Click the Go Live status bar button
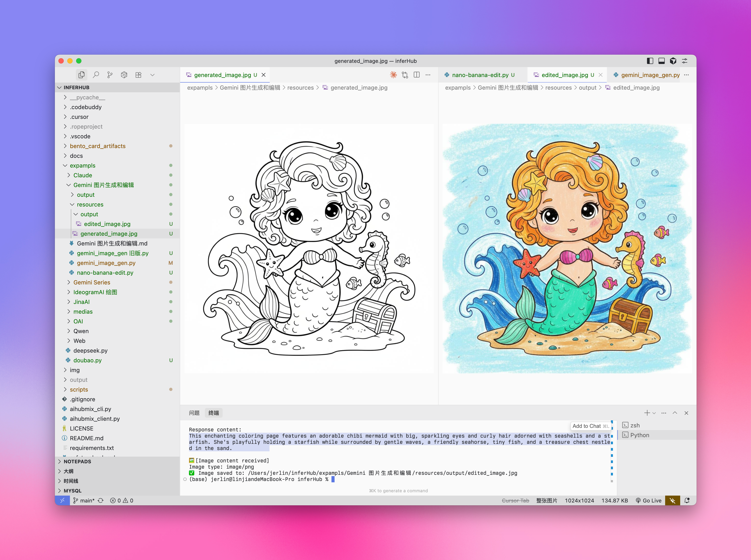 click(x=648, y=500)
